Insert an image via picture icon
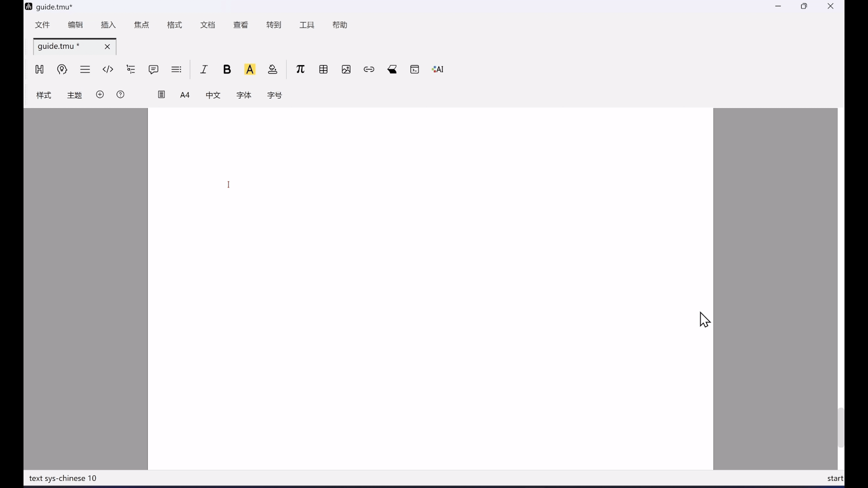 346,69
